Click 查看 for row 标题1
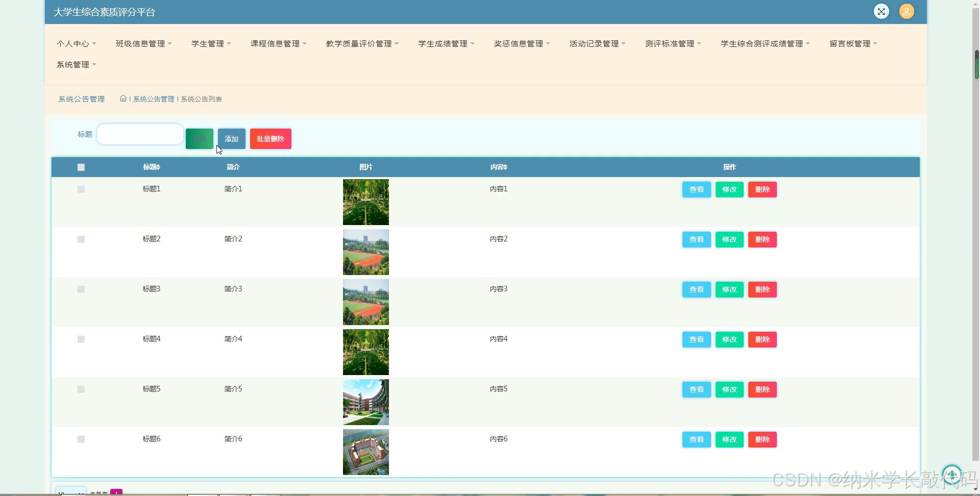980x496 pixels. pyautogui.click(x=697, y=189)
